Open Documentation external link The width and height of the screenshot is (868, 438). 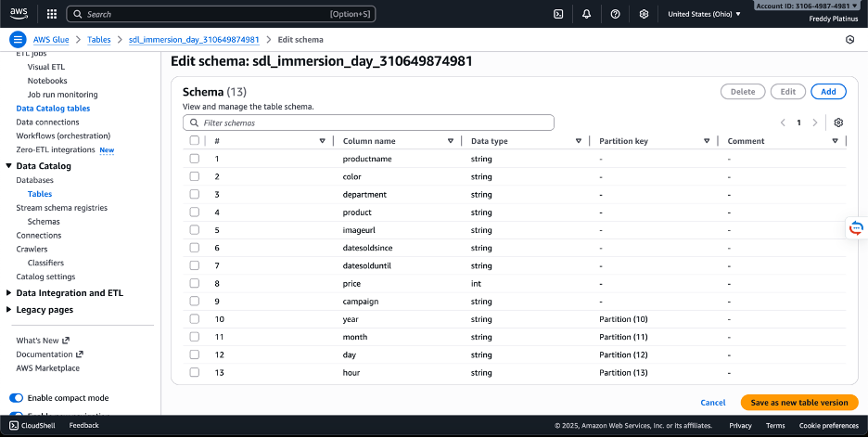coord(49,354)
